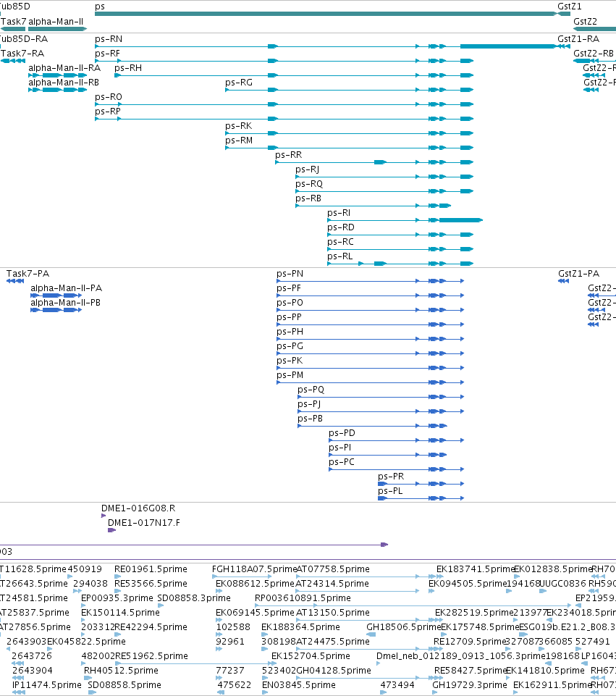Click the alpha-Man-II-RB transcript label
This screenshot has height=696, width=616.
(x=64, y=83)
